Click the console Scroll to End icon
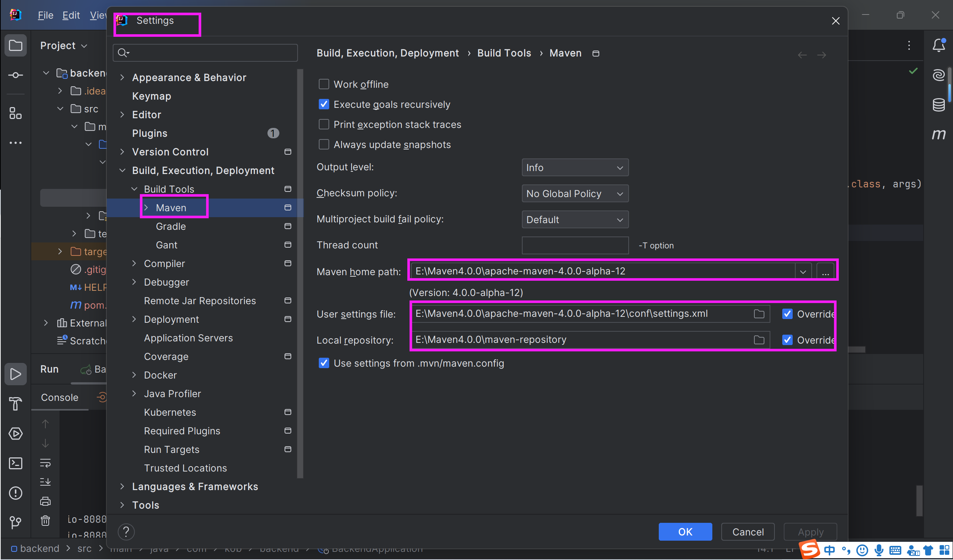 [45, 482]
